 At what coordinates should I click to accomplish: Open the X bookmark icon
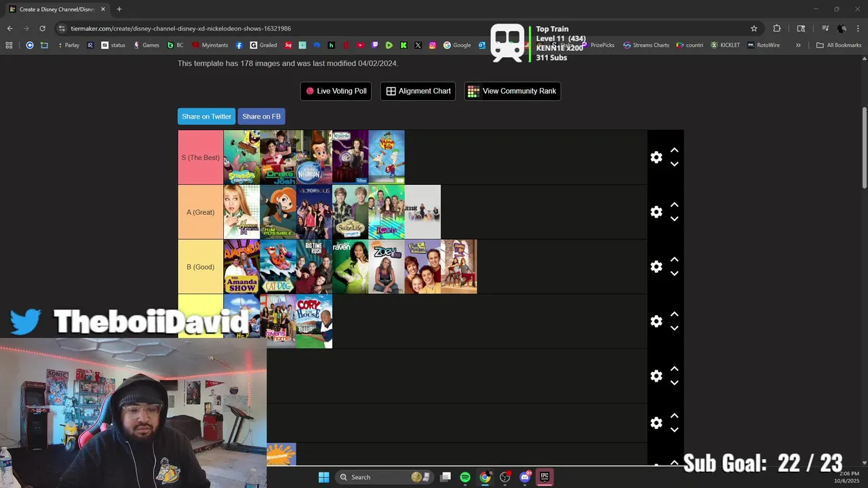(x=418, y=45)
